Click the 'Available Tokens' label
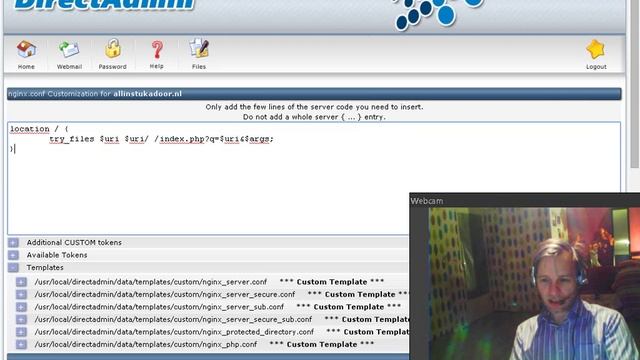Screen dimensions: 640x360 tap(57, 255)
